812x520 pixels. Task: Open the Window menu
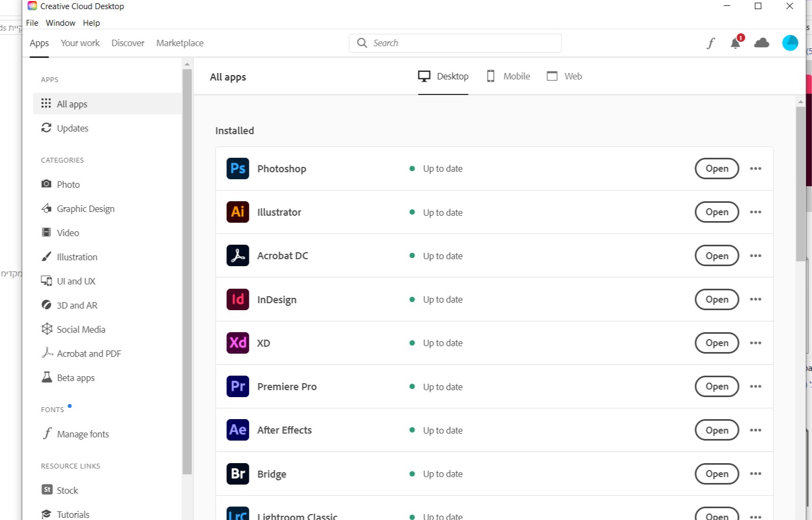tap(61, 23)
